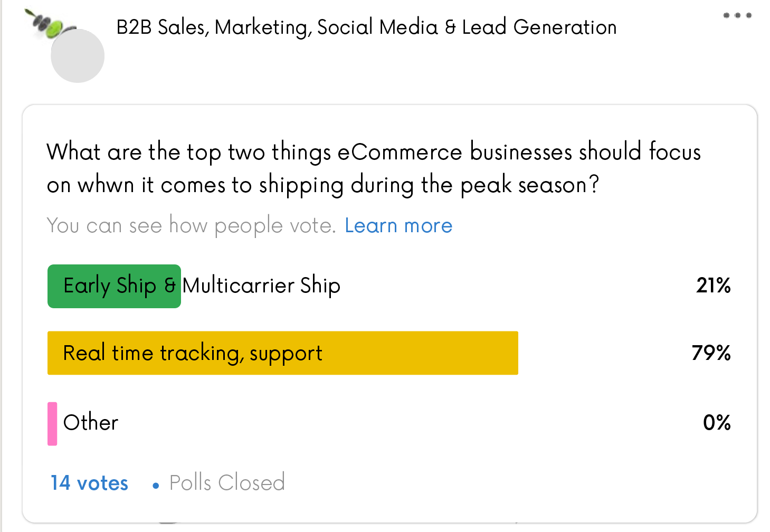Image resolution: width=770 pixels, height=532 pixels.
Task: Click the gray circular profile avatar
Action: pyautogui.click(x=78, y=56)
